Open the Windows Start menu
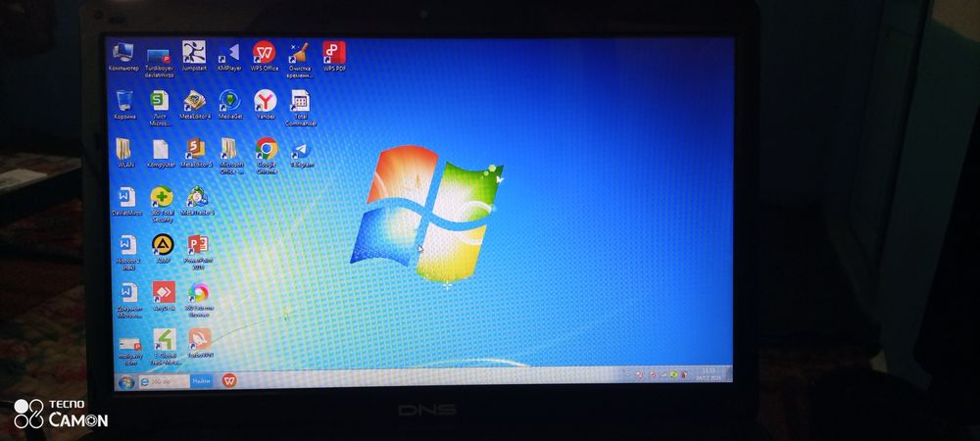Image resolution: width=980 pixels, height=441 pixels. pyautogui.click(x=125, y=382)
